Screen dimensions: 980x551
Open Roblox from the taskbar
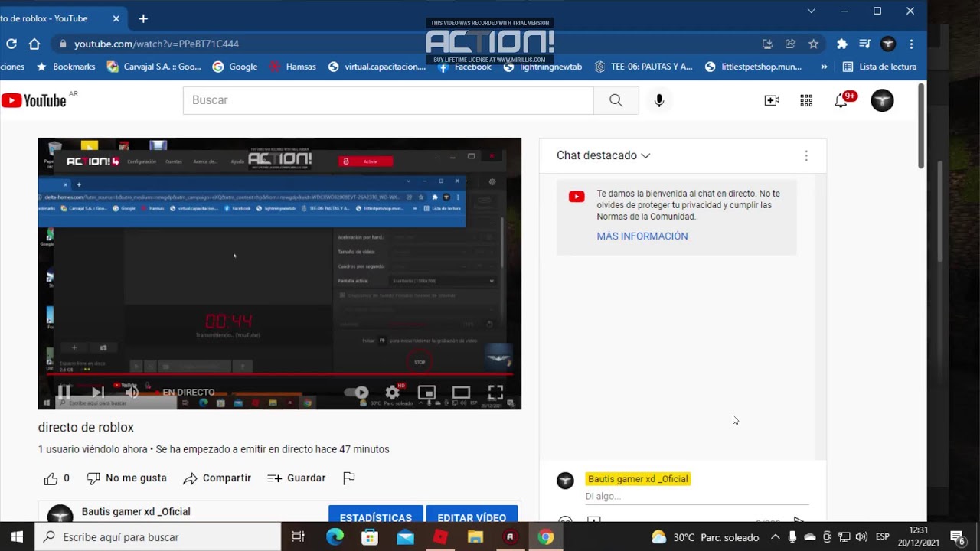pos(440,537)
